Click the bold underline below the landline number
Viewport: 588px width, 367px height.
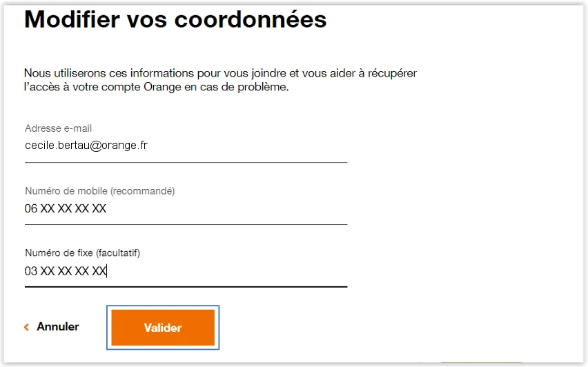point(186,286)
